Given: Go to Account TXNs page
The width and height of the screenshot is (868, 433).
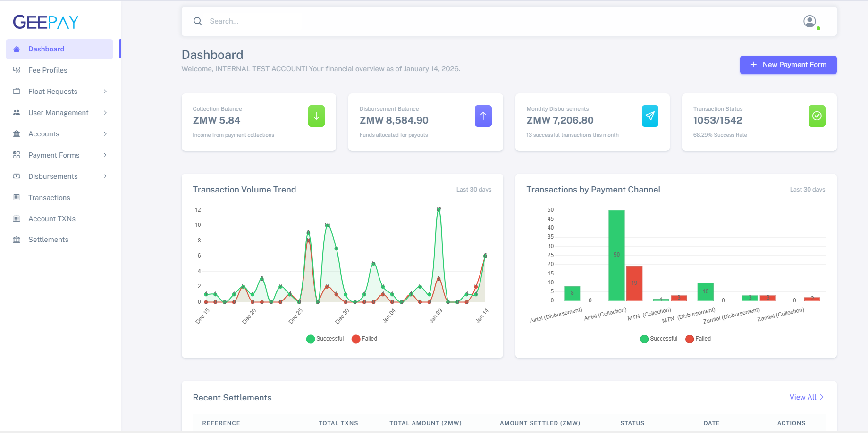Looking at the screenshot, I should pyautogui.click(x=52, y=219).
